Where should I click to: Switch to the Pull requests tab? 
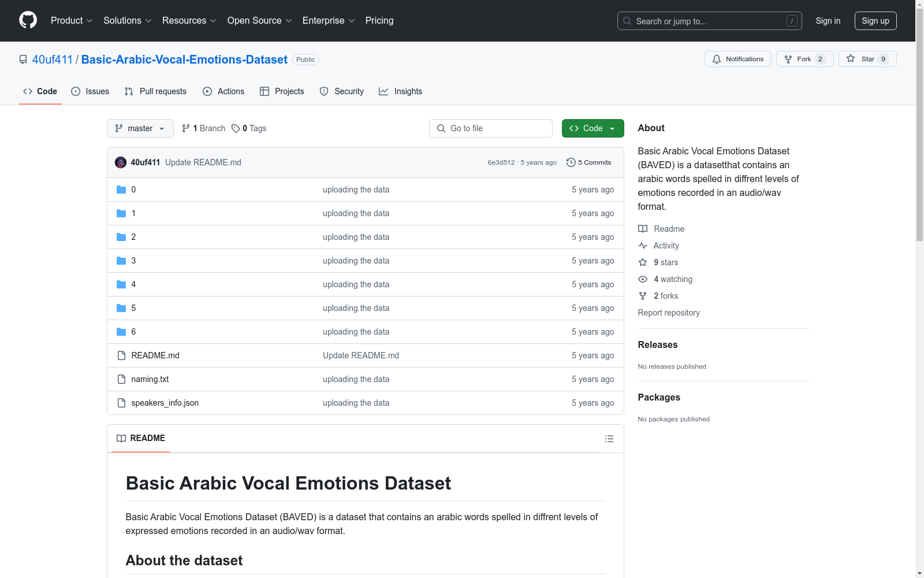tap(155, 91)
